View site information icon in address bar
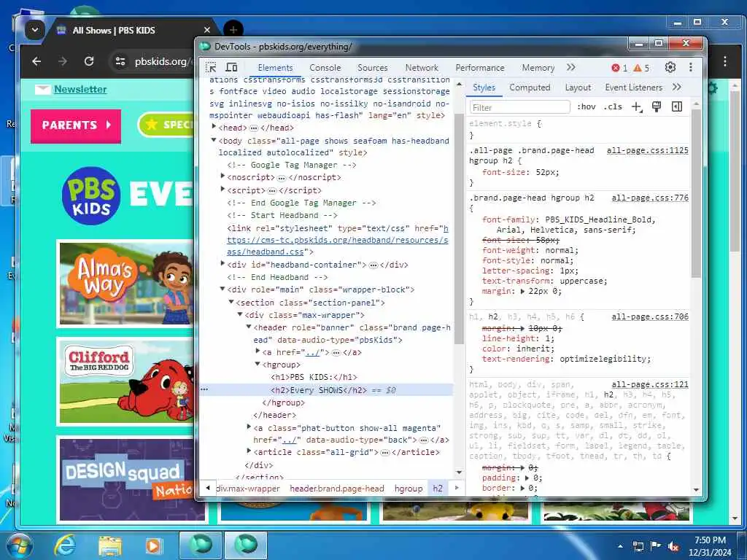 [120, 61]
